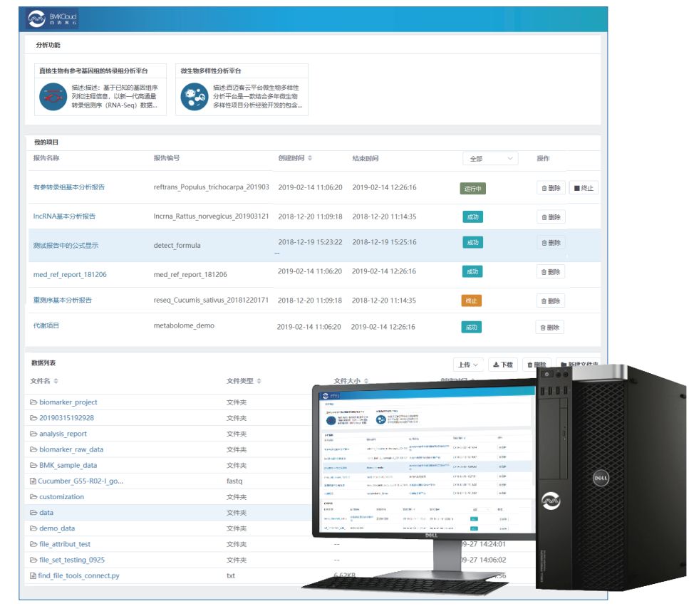This screenshot has width=689, height=616.
Task: Click the Cucumber_G55 fastq file icon
Action: pos(33,481)
